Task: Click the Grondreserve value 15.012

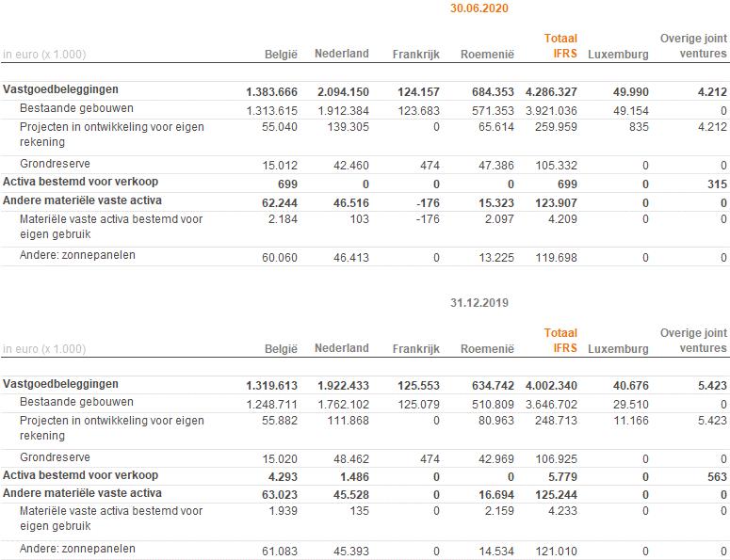Action: (280, 166)
